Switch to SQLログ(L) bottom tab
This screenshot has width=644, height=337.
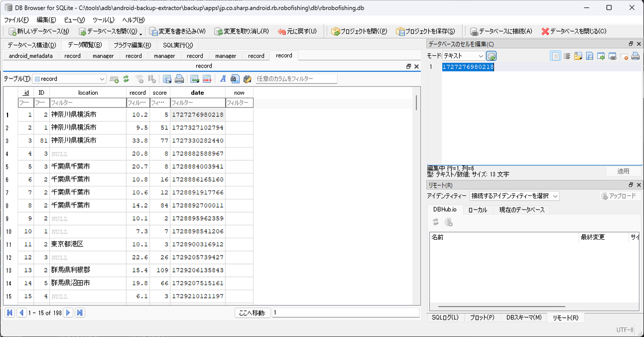pos(445,317)
